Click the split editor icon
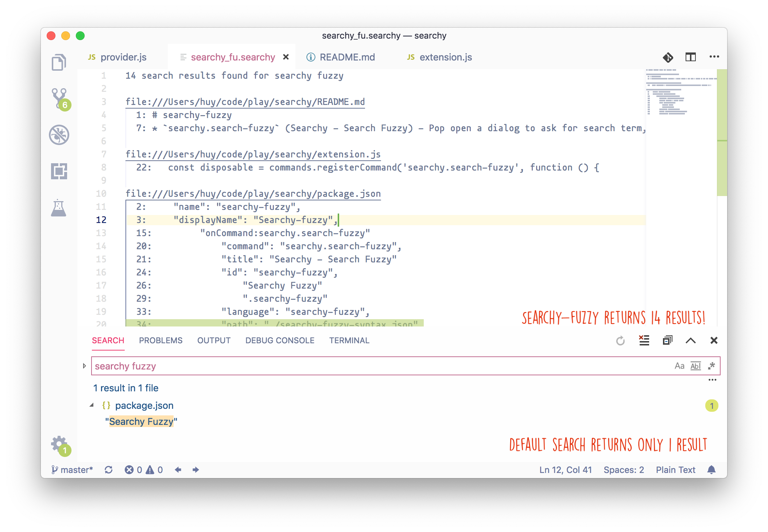Image resolution: width=768 pixels, height=532 pixels. click(690, 57)
